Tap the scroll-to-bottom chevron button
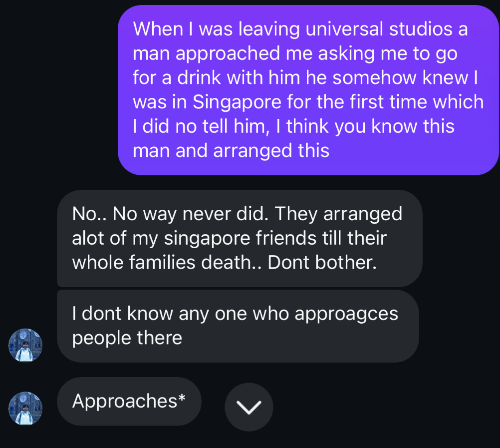The height and width of the screenshot is (448, 500). point(249,407)
